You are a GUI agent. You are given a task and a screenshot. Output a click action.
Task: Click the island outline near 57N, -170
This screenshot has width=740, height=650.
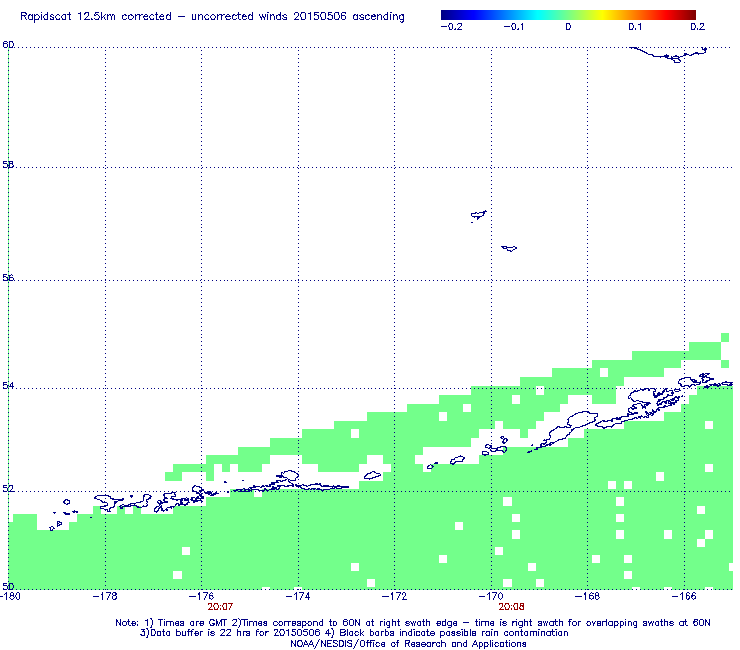pyautogui.click(x=479, y=216)
